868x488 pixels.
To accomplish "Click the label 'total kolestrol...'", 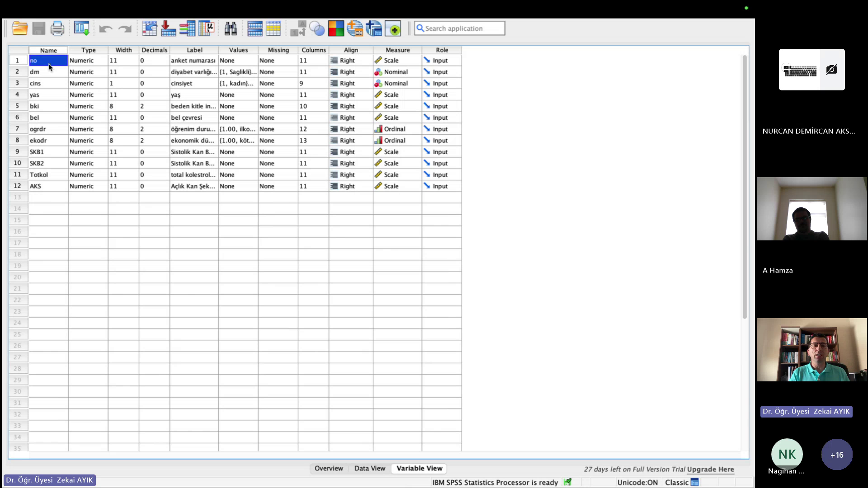I will (x=193, y=174).
